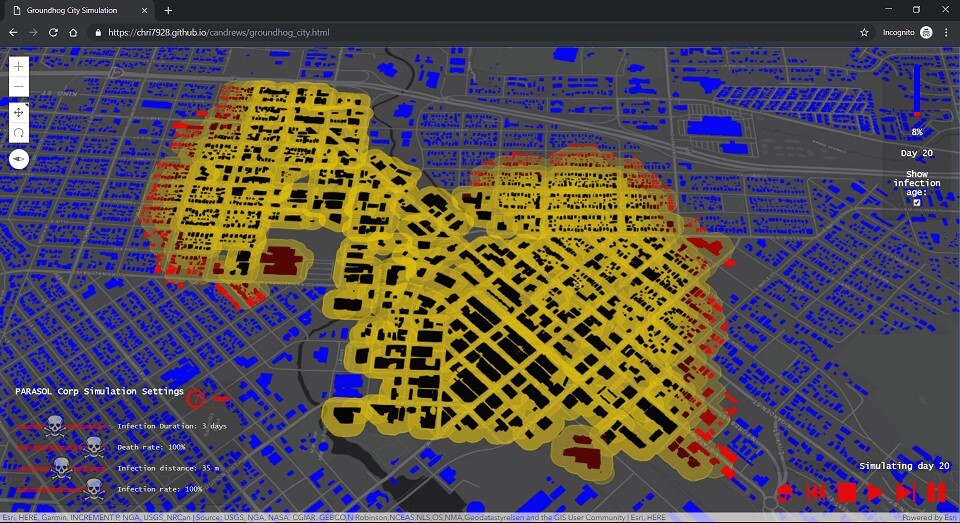
Task: Click the red circular help icon in the settings
Action: [195, 399]
